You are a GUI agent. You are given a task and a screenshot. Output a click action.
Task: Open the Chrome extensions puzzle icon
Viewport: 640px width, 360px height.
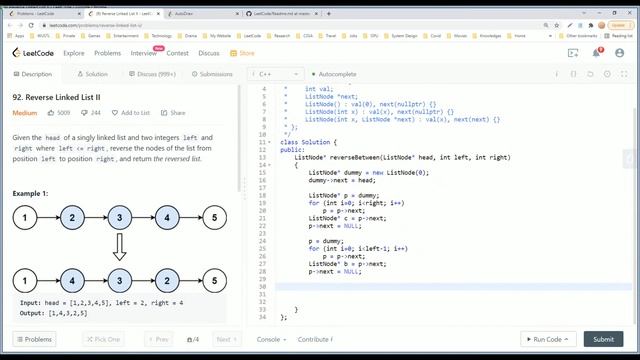[591, 25]
